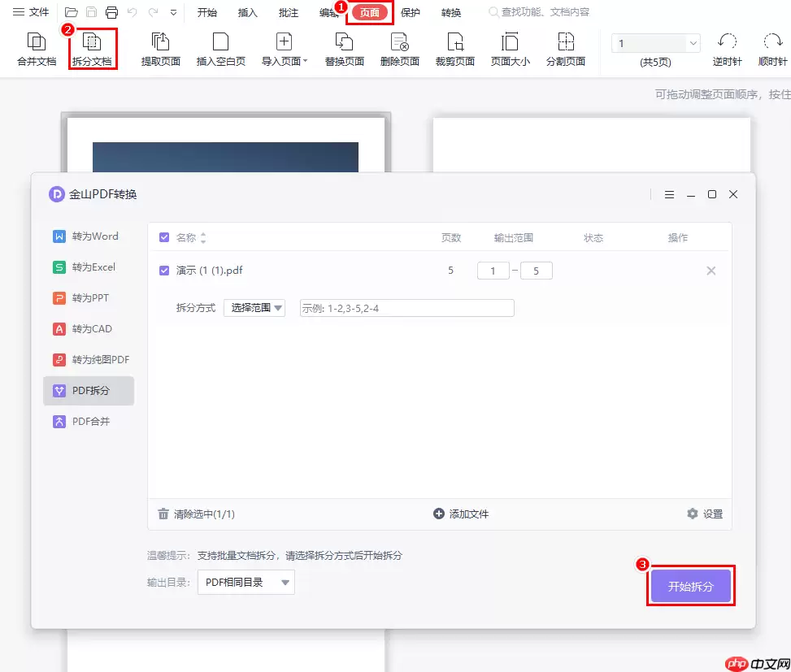
Task: Open the 导入页面 dropdown menu
Action: 284,49
